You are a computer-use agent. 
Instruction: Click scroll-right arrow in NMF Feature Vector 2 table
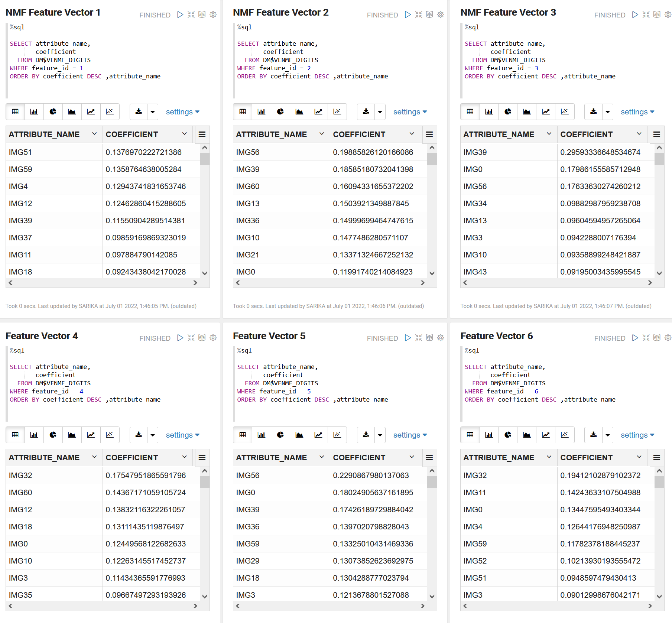422,283
